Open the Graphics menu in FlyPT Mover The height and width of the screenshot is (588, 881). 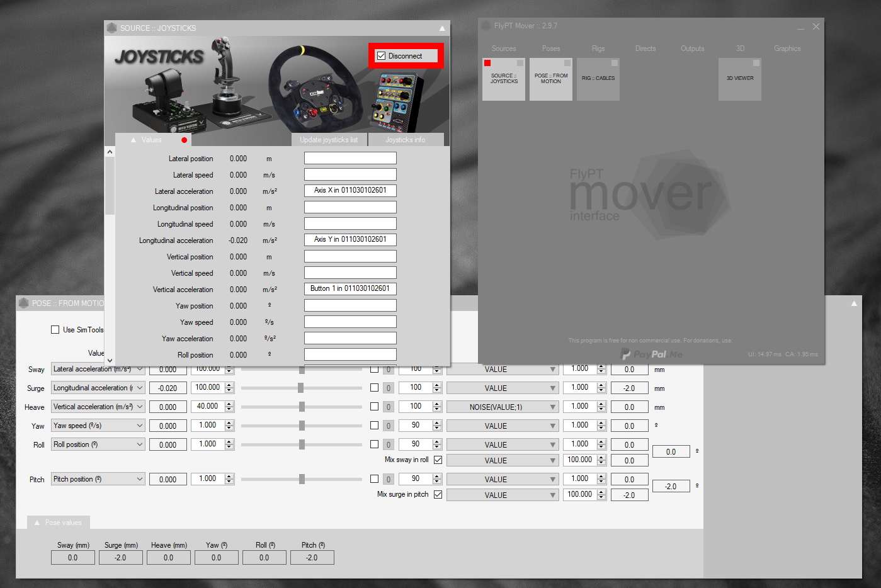787,48
